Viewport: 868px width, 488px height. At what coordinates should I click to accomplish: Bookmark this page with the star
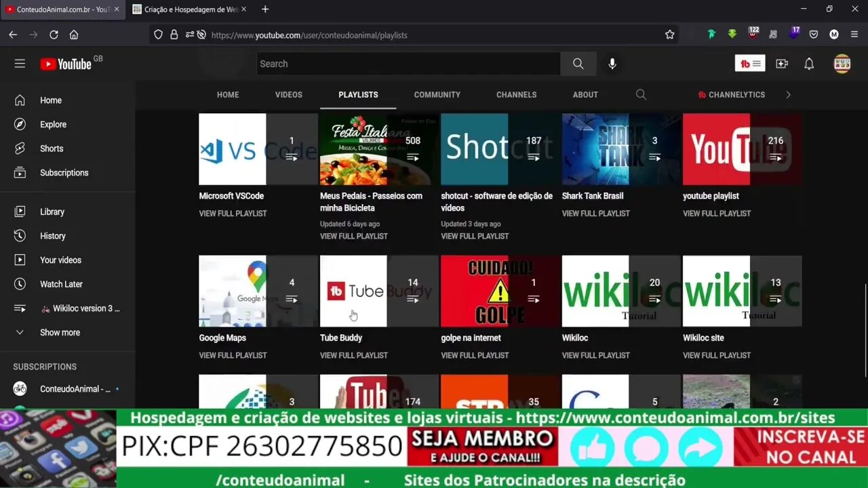tap(670, 35)
